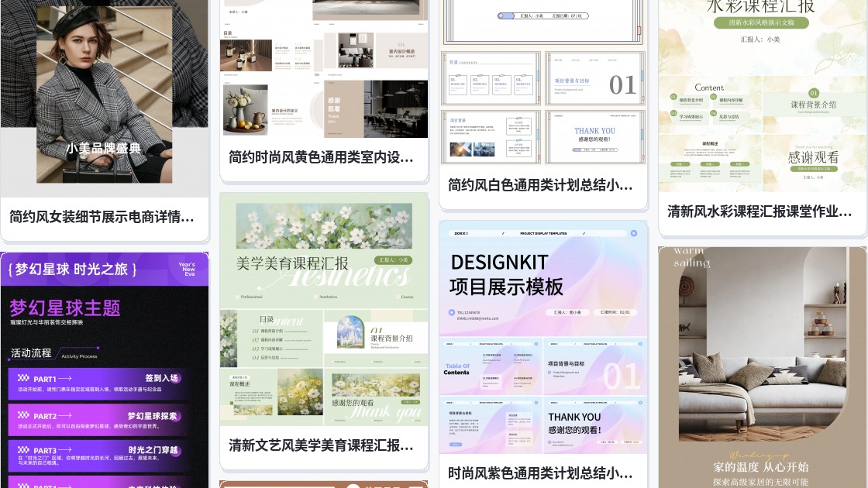Image resolution: width=868 pixels, height=488 pixels.
Task: Select the 感谢观看 slide in watercolor template
Action: 813,162
